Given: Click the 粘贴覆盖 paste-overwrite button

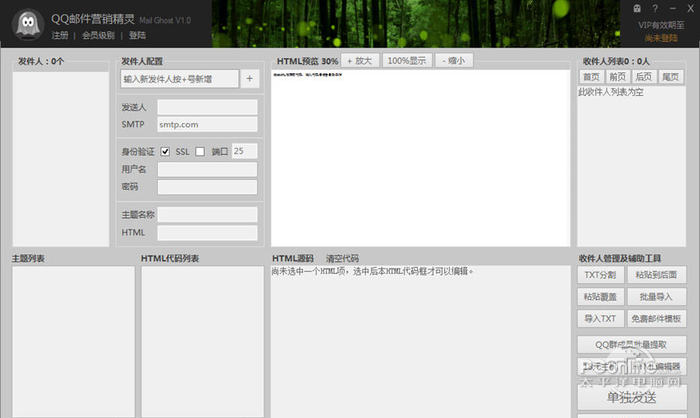Looking at the screenshot, I should pyautogui.click(x=600, y=297).
